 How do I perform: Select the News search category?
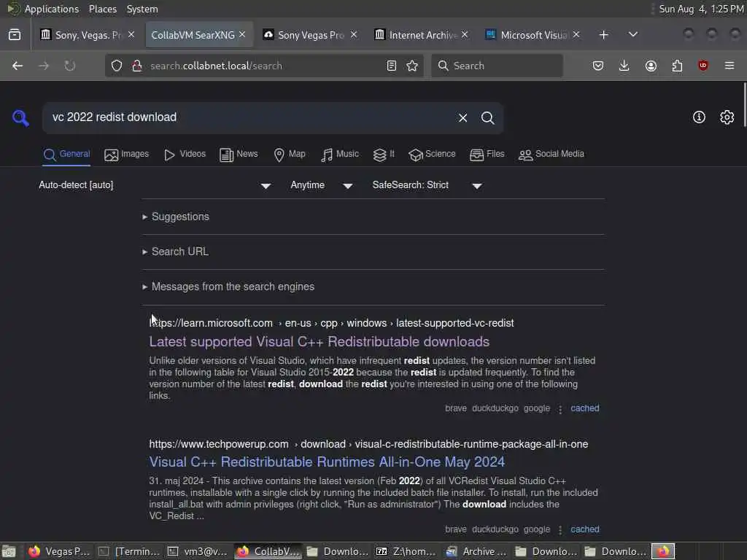(x=239, y=155)
